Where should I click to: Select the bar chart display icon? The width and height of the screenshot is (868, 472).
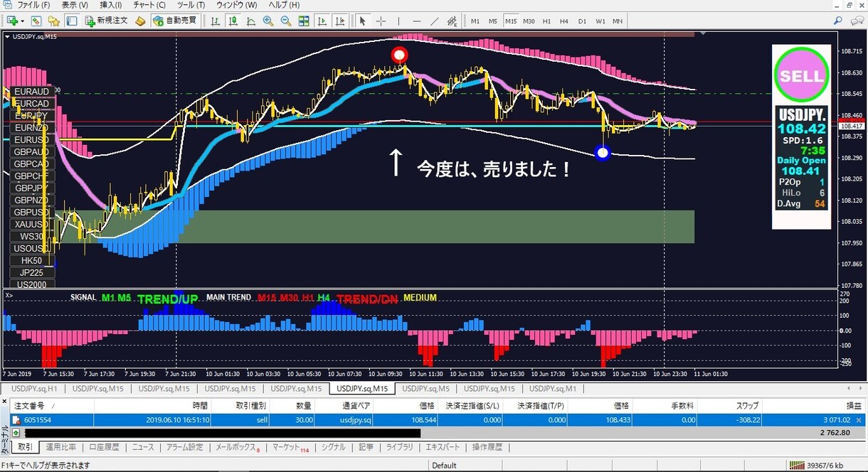click(216, 21)
